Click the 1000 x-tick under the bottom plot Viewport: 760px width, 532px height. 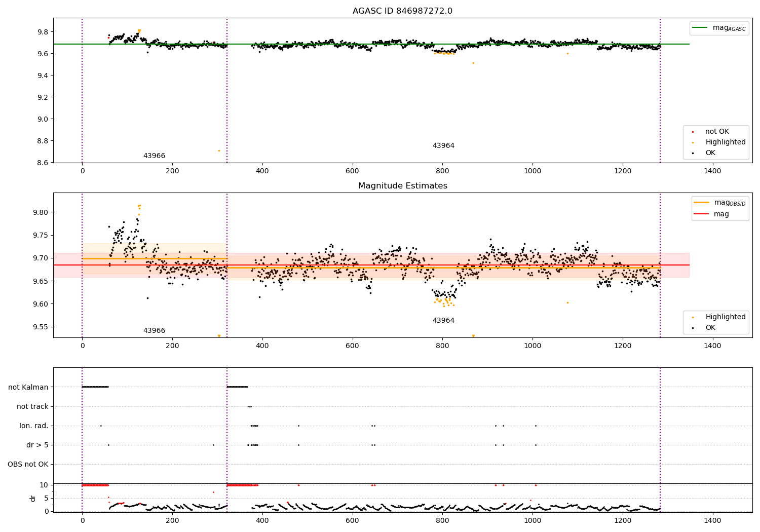(533, 520)
